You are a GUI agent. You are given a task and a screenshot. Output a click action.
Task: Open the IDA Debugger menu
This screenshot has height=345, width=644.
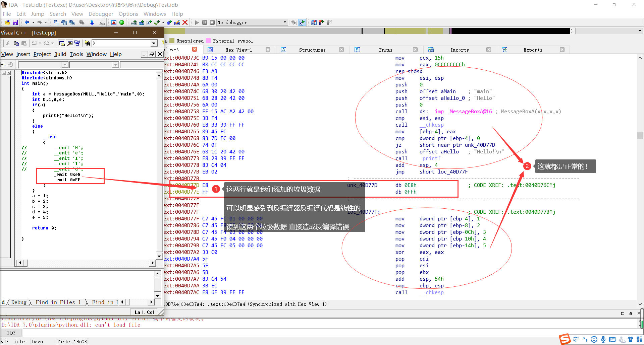coord(101,14)
